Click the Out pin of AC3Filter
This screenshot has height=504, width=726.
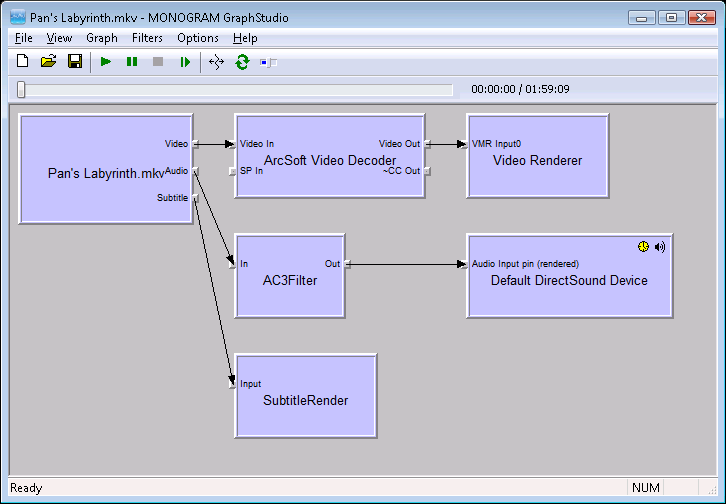(x=347, y=264)
